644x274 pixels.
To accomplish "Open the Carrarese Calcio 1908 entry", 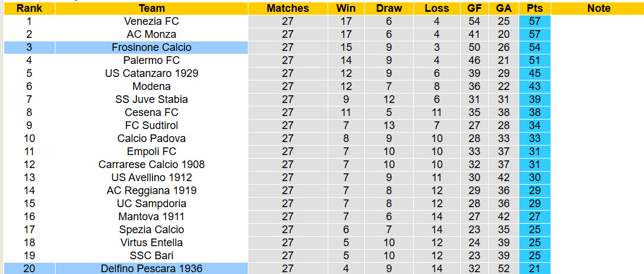I will 151,165.
